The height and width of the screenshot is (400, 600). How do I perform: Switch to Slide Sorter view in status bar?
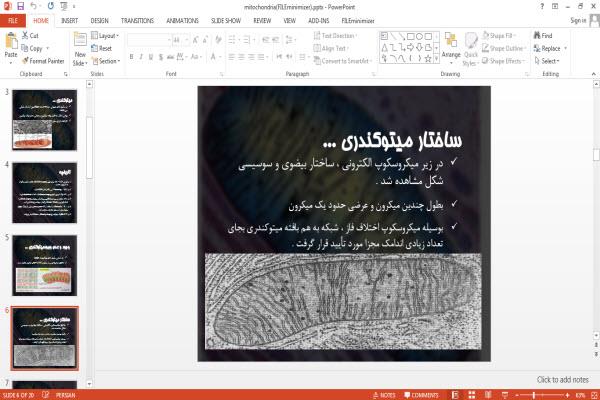point(471,395)
